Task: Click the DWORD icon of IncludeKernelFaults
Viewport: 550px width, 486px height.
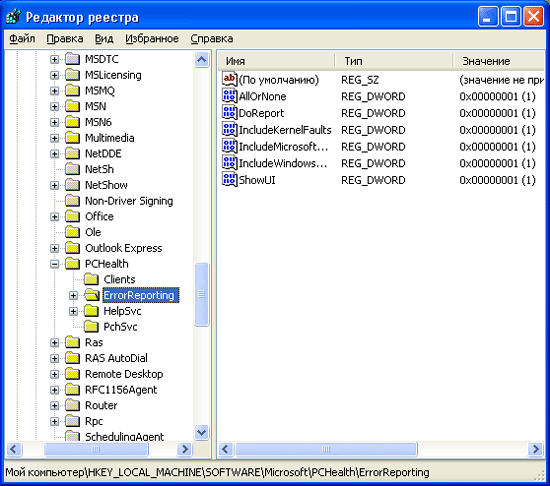Action: (229, 129)
